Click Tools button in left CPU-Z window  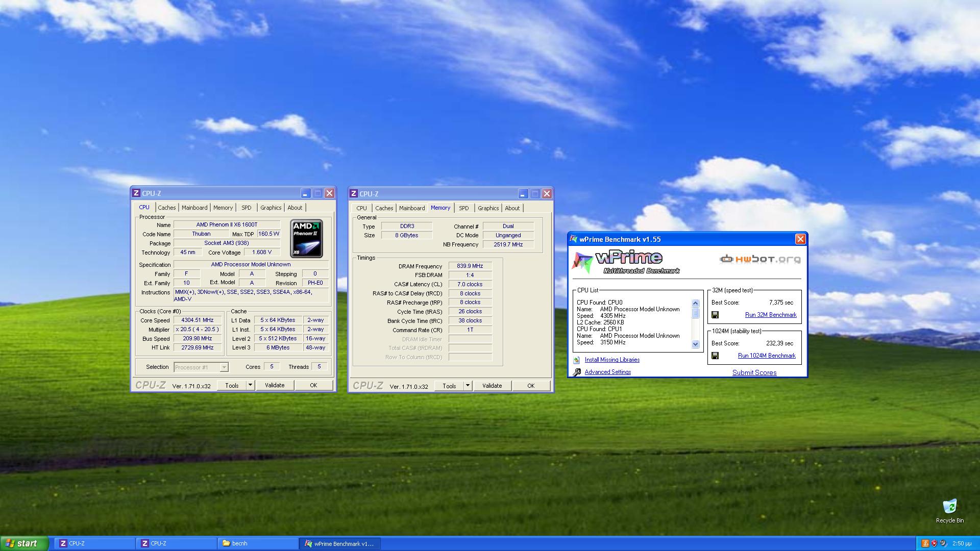click(232, 385)
